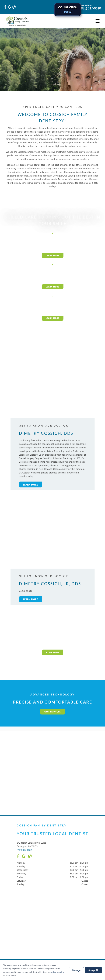Click first green Learn More button

tap(52, 255)
